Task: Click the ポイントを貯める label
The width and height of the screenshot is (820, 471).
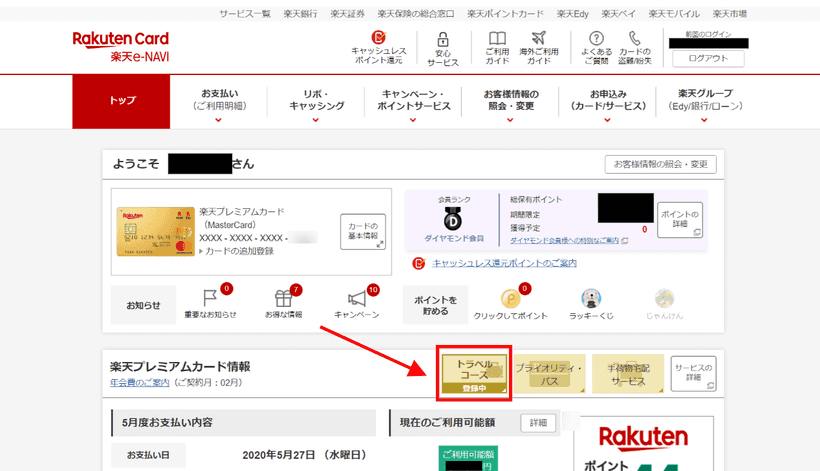Action: 435,305
